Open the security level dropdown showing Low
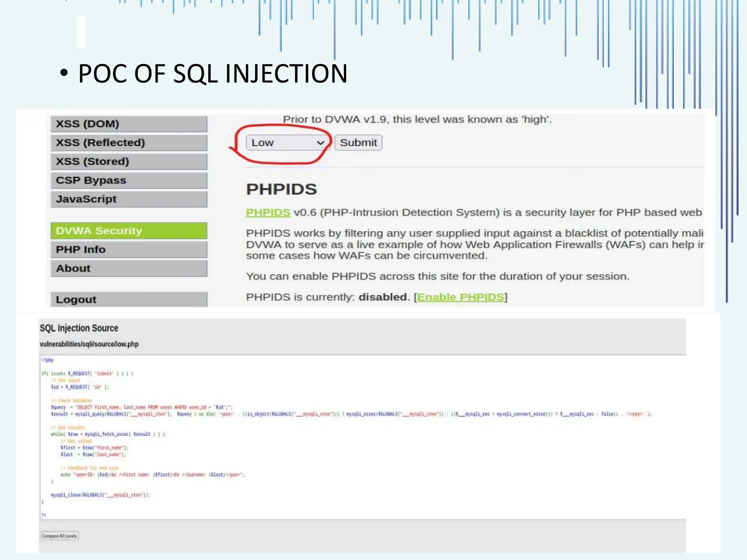 pos(288,143)
